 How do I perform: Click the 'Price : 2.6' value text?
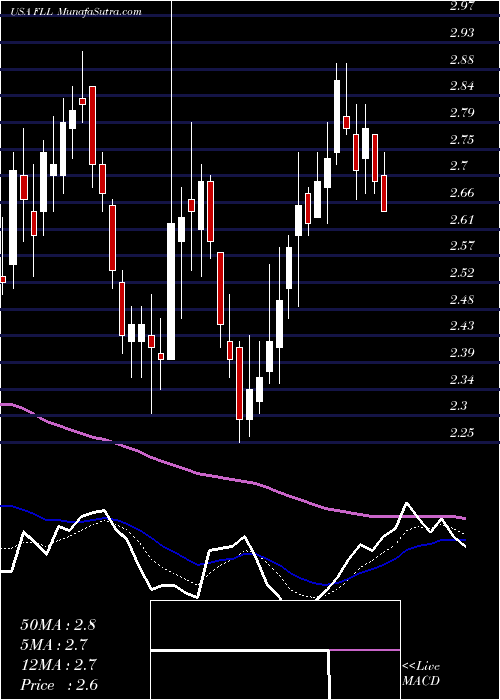[x=59, y=685]
